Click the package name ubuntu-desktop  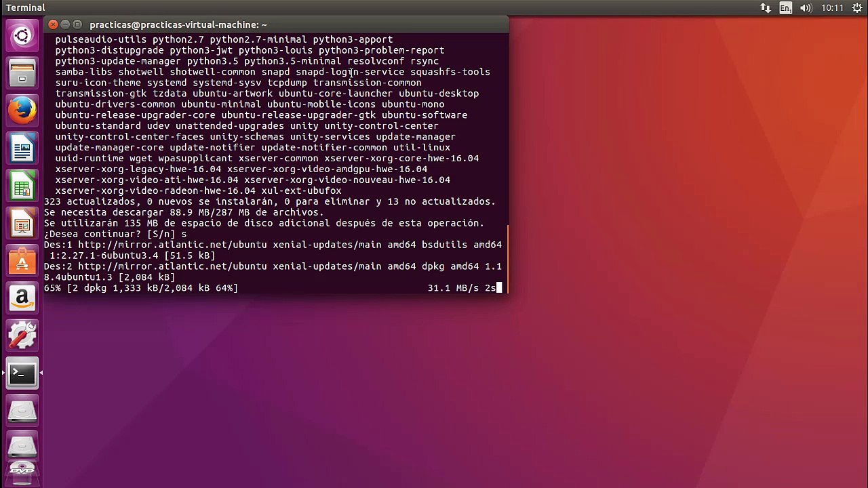[439, 94]
